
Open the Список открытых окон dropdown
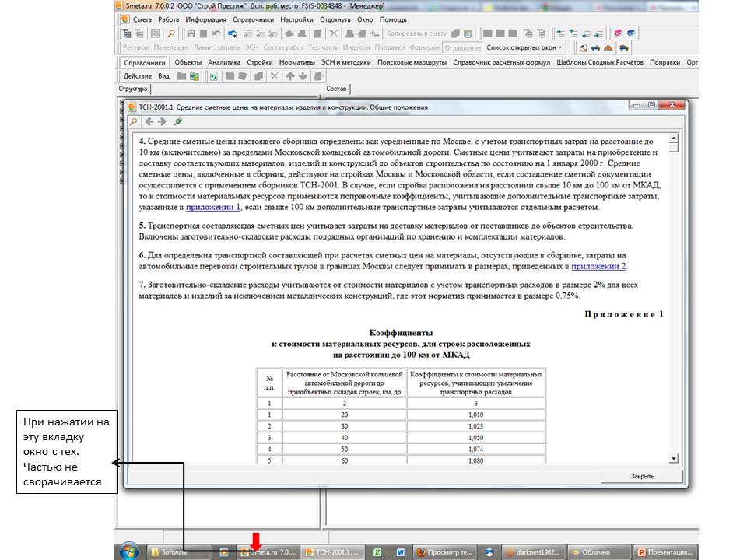click(524, 47)
